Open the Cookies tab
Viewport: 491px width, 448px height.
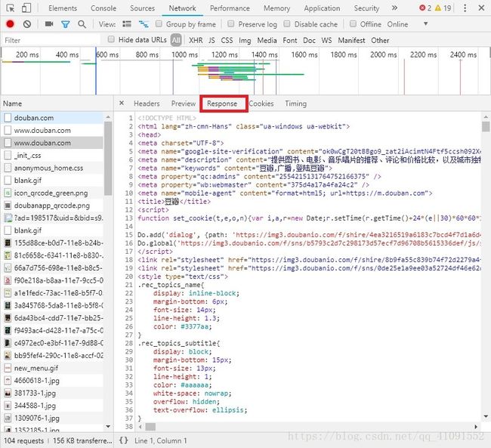[261, 104]
